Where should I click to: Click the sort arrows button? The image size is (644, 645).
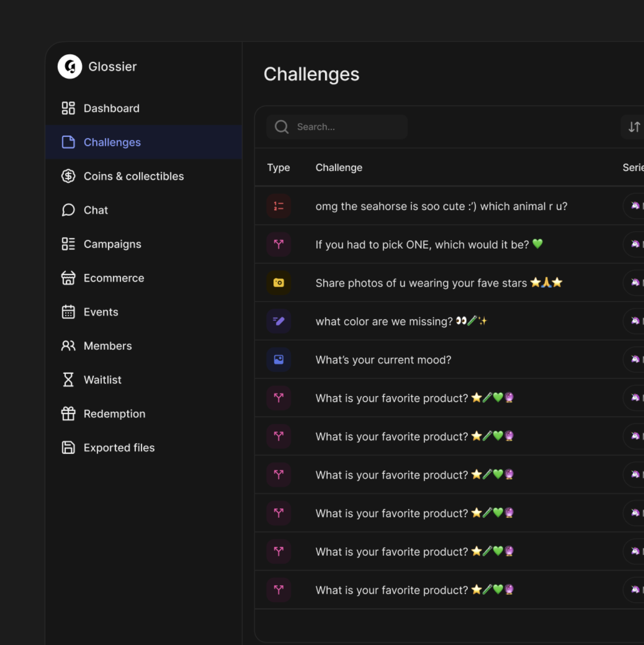click(x=634, y=127)
